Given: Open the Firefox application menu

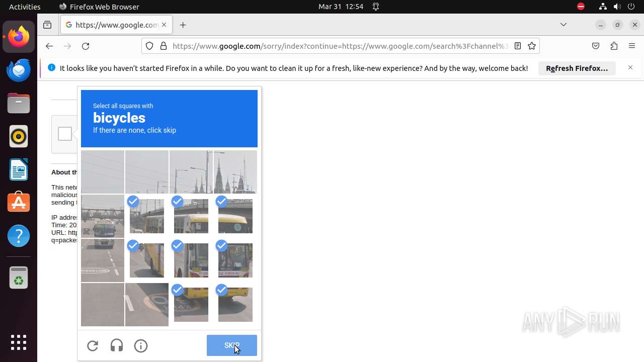Looking at the screenshot, I should tap(632, 46).
